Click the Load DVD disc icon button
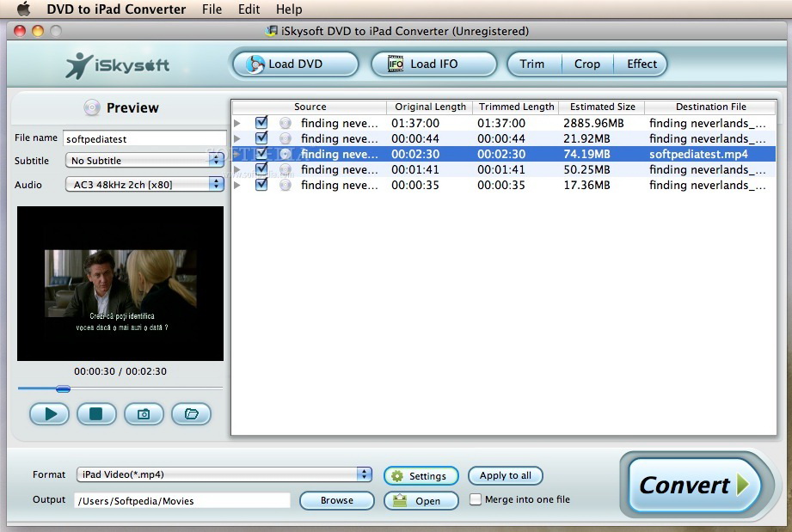Image resolution: width=792 pixels, height=532 pixels. [x=296, y=64]
